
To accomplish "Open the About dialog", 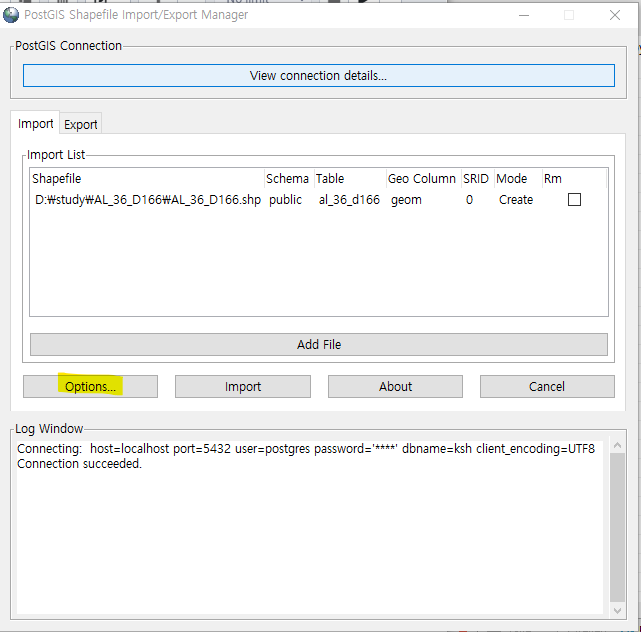I will point(395,386).
